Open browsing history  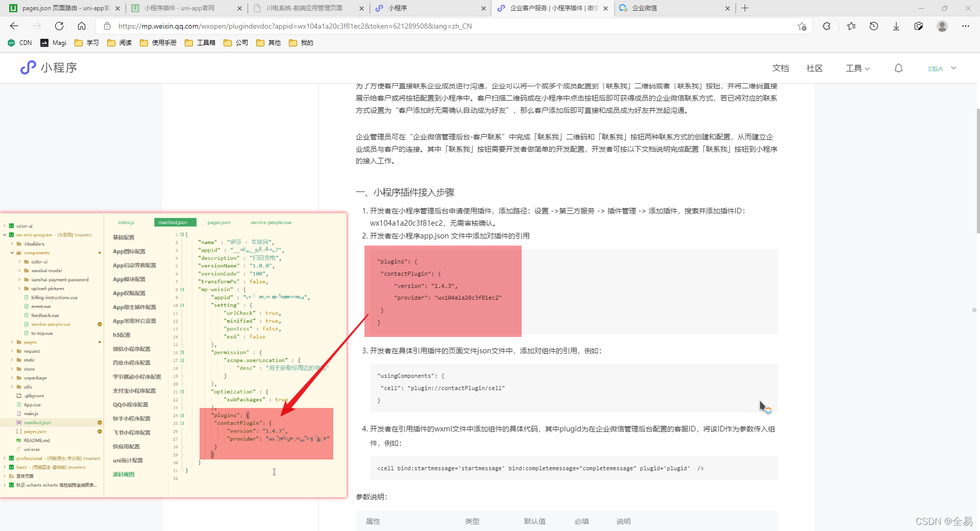pyautogui.click(x=874, y=26)
